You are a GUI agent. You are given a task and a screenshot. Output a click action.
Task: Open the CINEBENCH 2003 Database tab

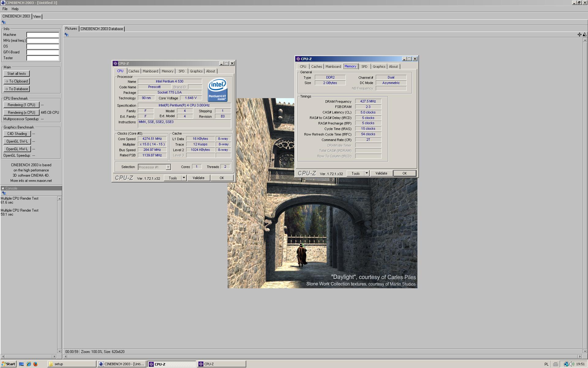(102, 29)
